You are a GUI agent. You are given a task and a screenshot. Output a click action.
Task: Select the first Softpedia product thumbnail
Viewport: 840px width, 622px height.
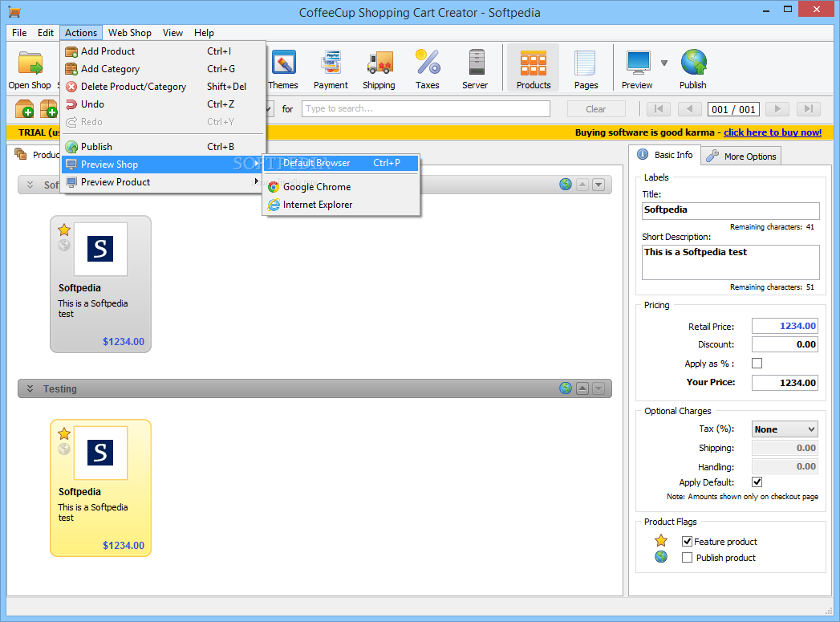[101, 249]
